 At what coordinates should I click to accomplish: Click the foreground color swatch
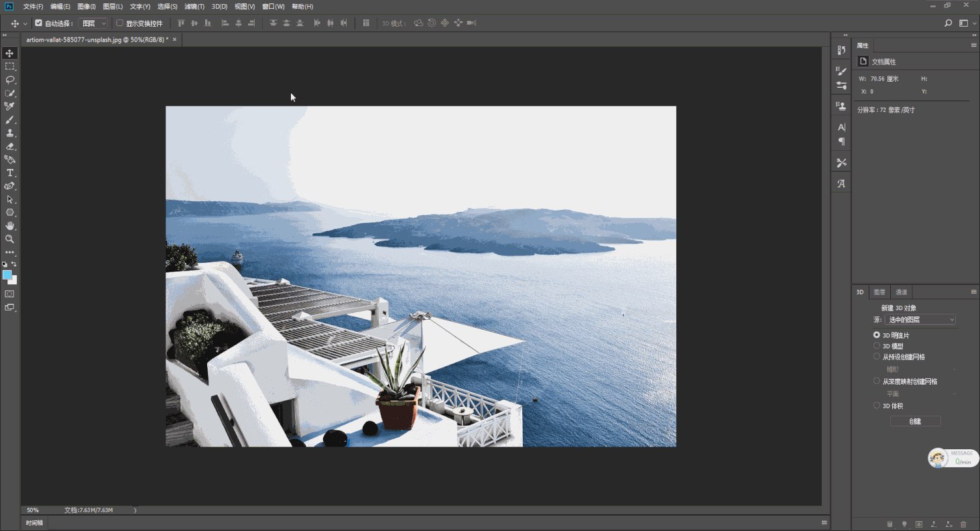tap(7, 275)
